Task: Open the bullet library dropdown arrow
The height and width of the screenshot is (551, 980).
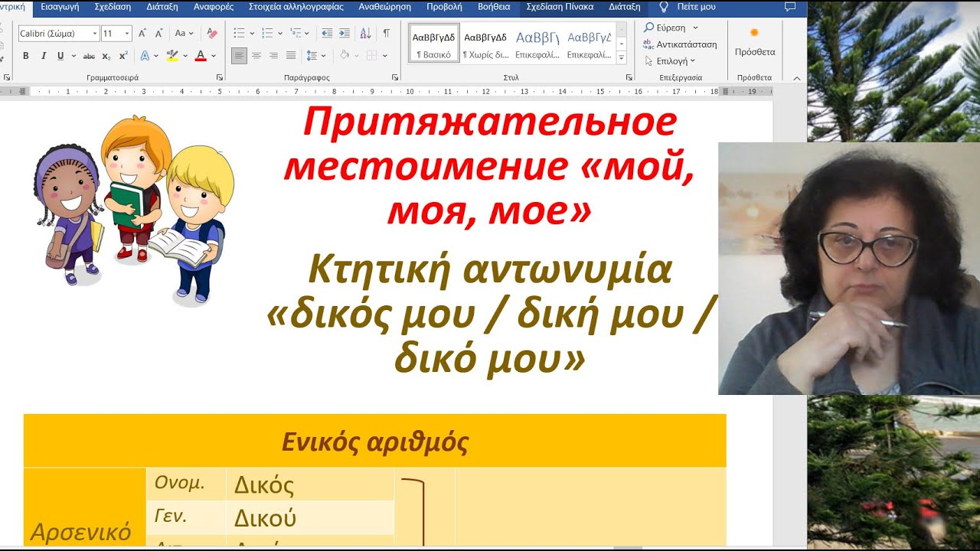Action: pos(252,34)
